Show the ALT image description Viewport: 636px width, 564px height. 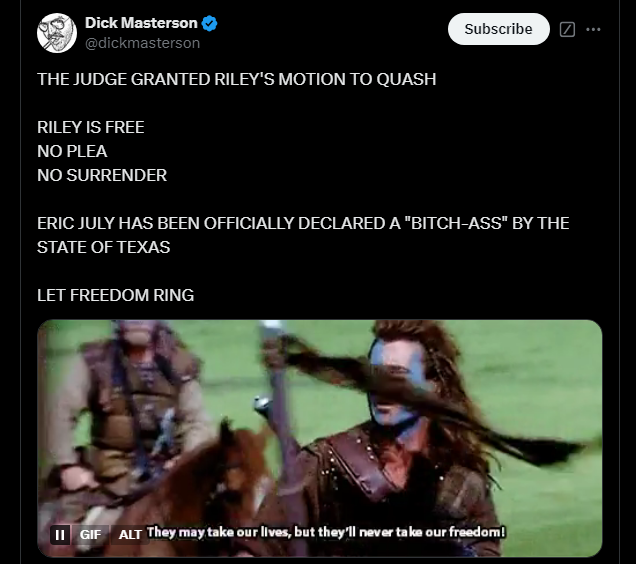tap(129, 534)
